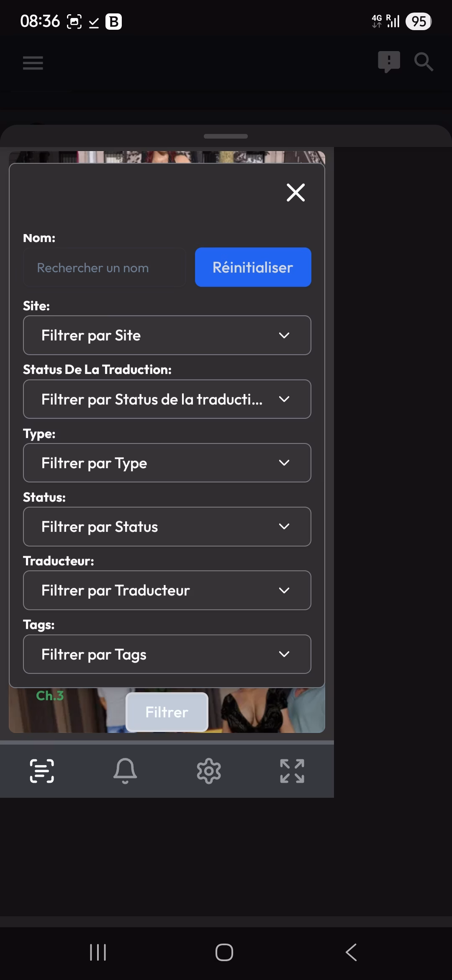The width and height of the screenshot is (452, 980).
Task: Open settings gear icon
Action: tap(208, 771)
